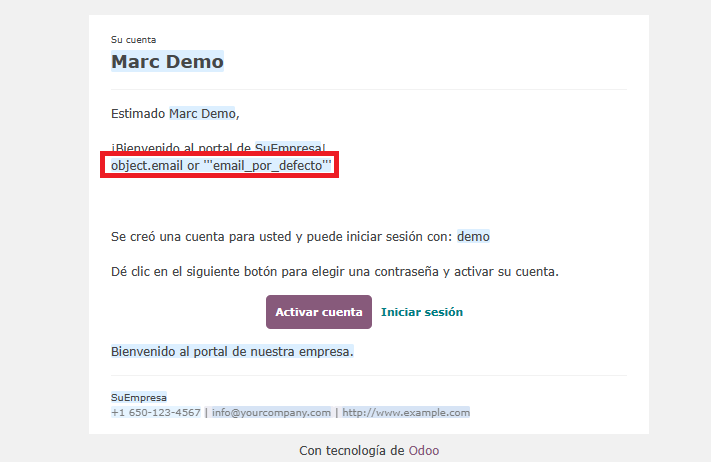Click the SuEmpresa name in footer
Viewport: 711px width, 462px height.
[x=139, y=398]
